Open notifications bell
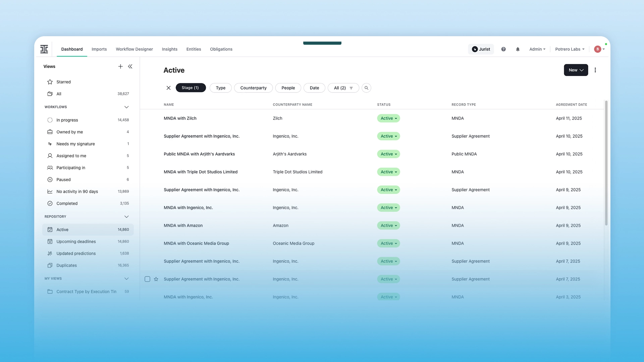The width and height of the screenshot is (644, 362). pos(518,49)
